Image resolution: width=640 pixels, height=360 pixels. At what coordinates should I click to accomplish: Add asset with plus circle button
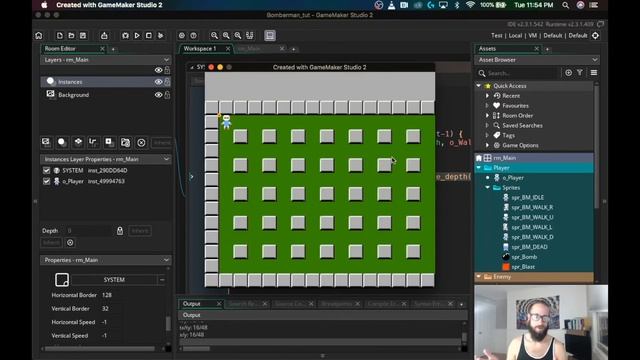pyautogui.click(x=568, y=73)
